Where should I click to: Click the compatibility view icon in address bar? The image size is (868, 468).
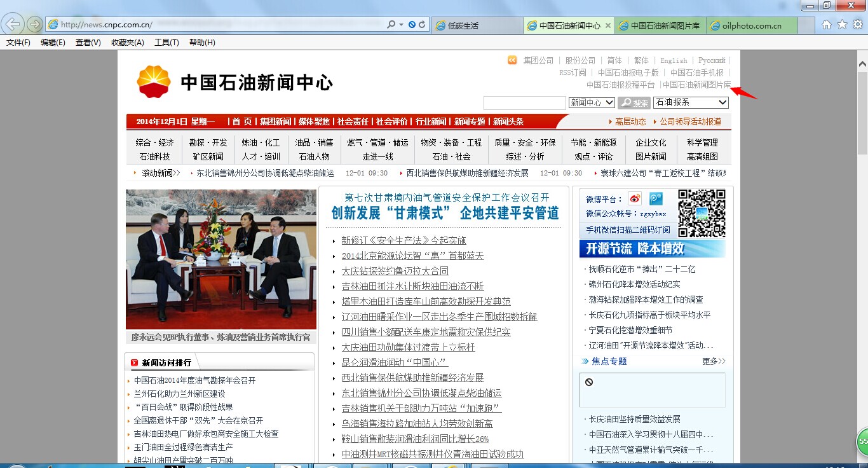412,25
